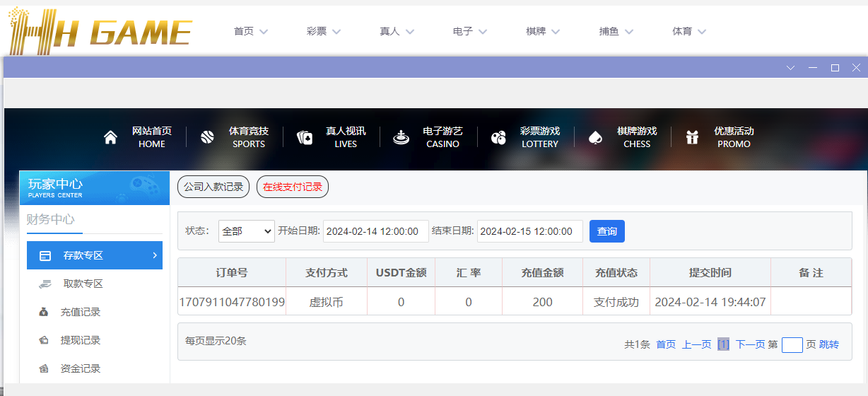This screenshot has width=868, height=396.
Task: Click the 玩家中心 PLAYERS CENTER banner
Action: (95, 187)
